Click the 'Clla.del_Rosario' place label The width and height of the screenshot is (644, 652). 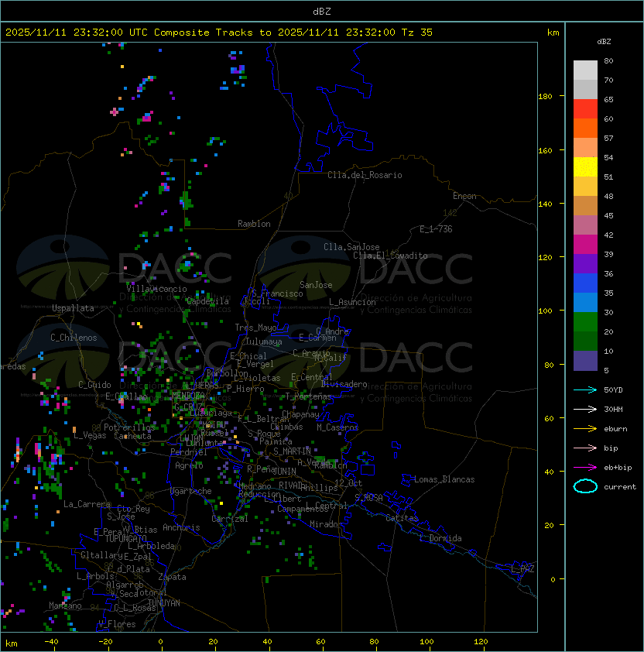(x=365, y=175)
